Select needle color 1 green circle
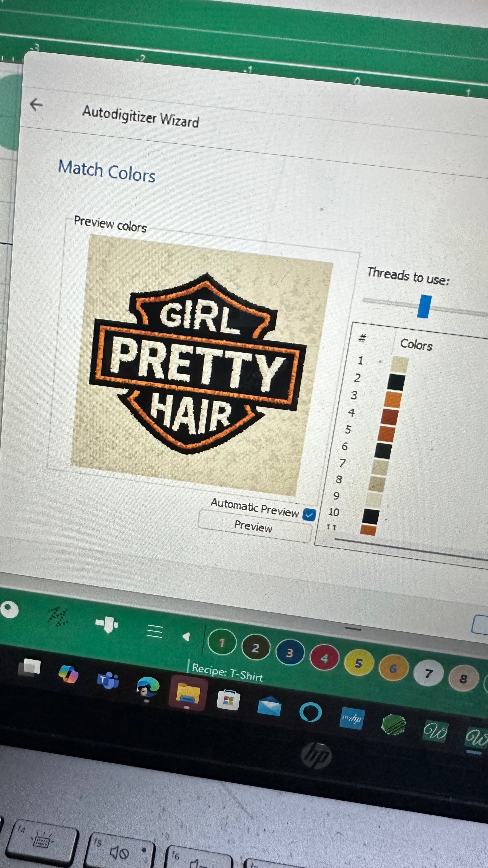Viewport: 488px width, 868px height. click(222, 642)
